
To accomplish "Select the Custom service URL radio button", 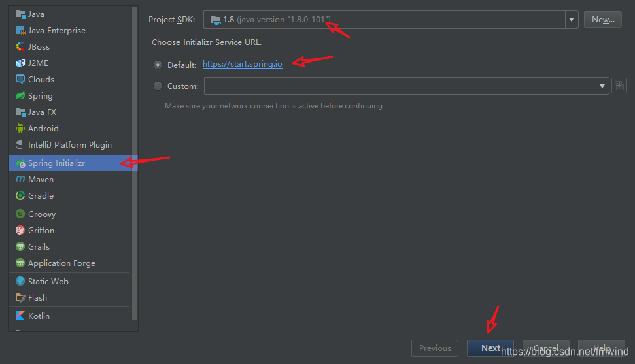I will tap(158, 86).
